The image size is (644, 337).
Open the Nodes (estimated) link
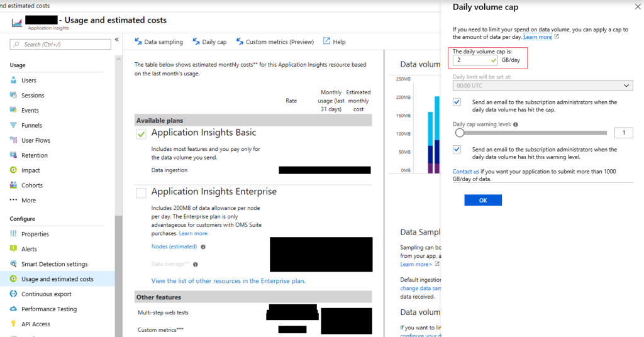tap(174, 246)
